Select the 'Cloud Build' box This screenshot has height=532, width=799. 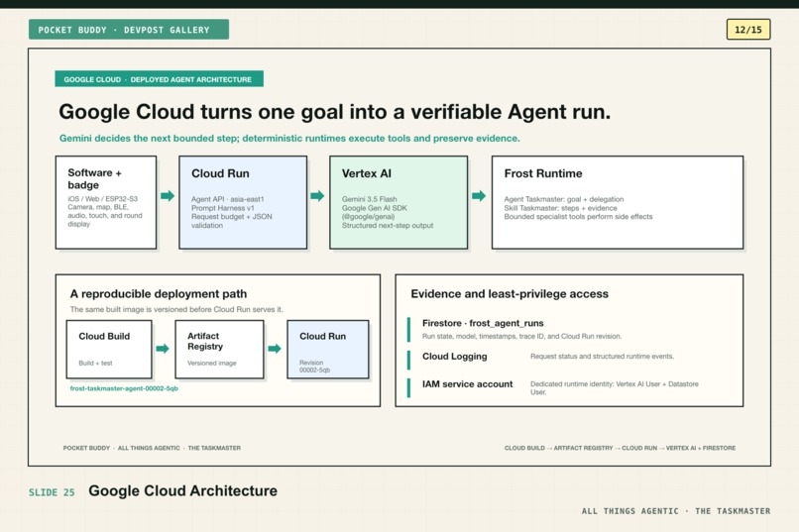click(109, 350)
